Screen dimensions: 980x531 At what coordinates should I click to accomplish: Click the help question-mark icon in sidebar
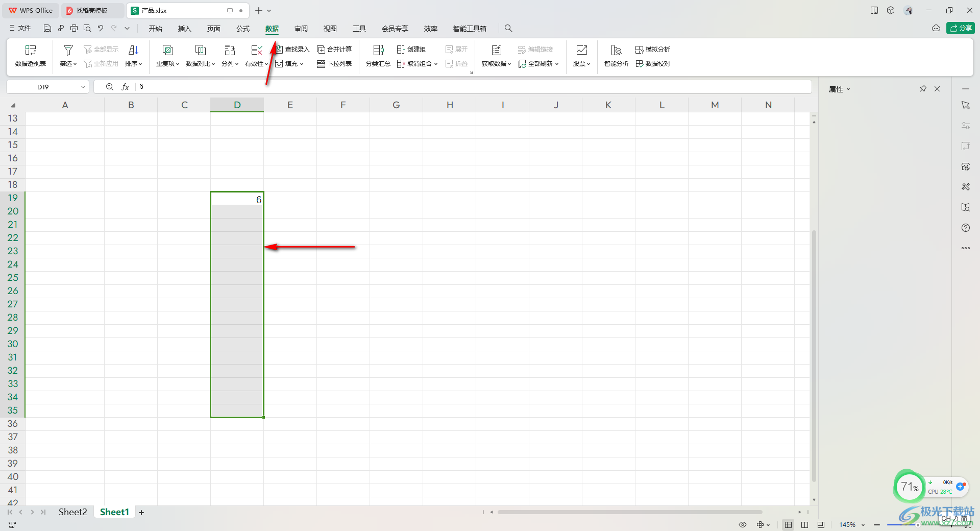click(966, 228)
